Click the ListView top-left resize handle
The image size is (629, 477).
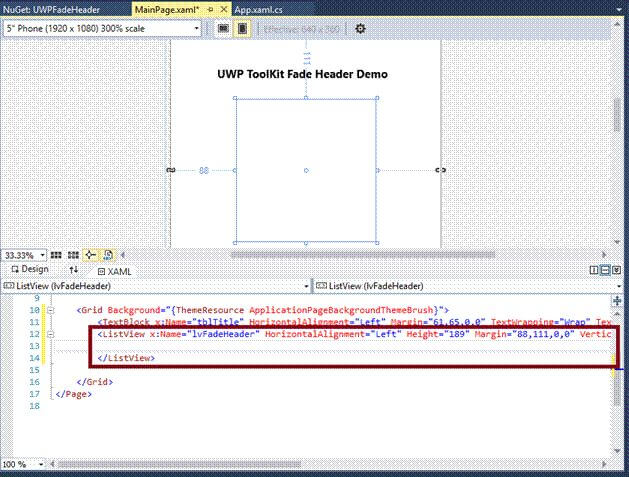point(235,98)
